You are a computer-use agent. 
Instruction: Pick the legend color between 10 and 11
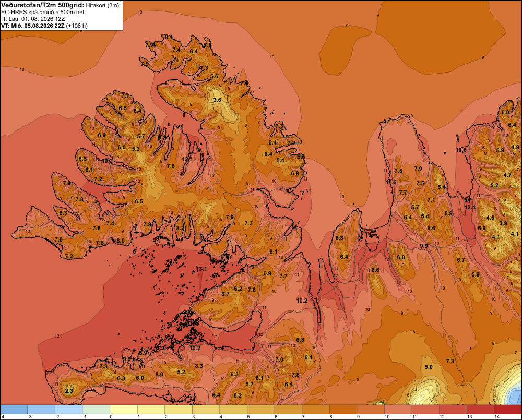pyautogui.click(x=398, y=410)
